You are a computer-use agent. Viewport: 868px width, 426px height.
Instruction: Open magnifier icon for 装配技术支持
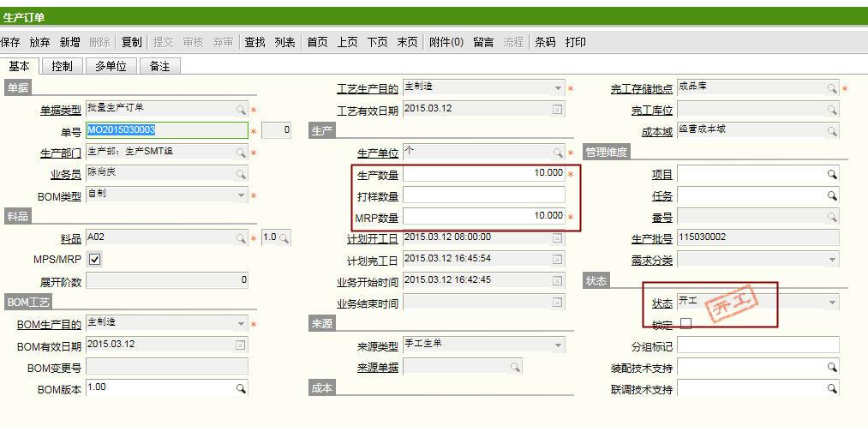tap(832, 367)
